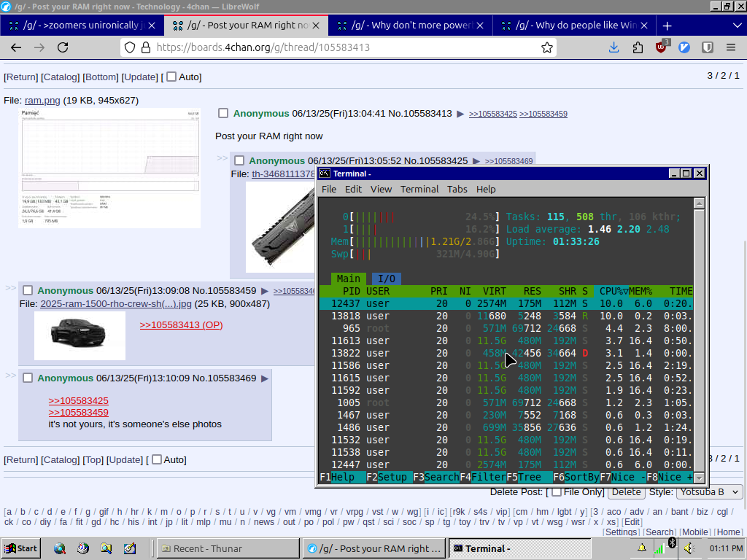The height and width of the screenshot is (560, 747).
Task: Toggle the top Auto update checkbox
Action: (x=171, y=77)
